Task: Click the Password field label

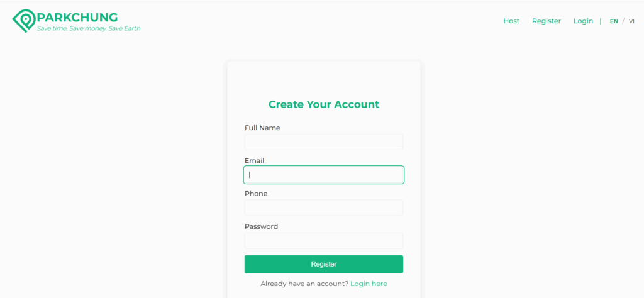Action: point(261,226)
